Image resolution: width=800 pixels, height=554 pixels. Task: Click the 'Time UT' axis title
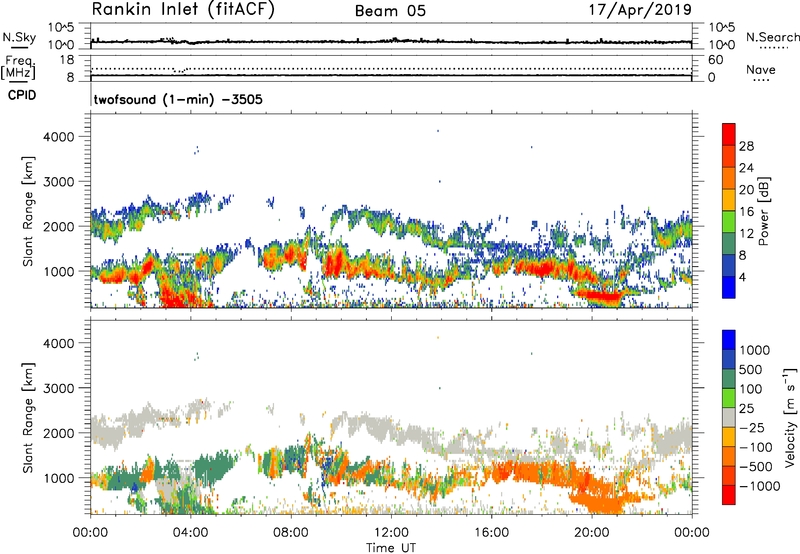[x=391, y=548]
